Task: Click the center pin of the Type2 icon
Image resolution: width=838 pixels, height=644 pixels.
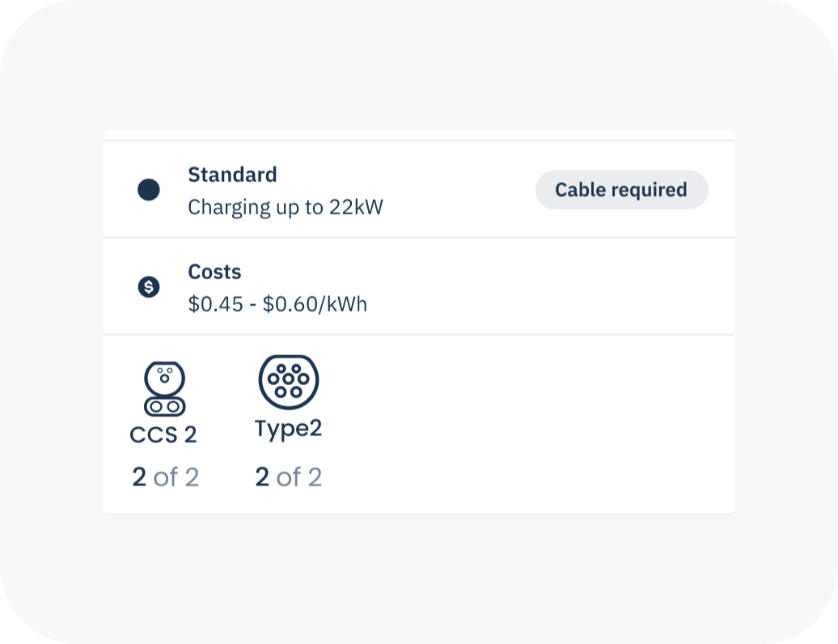Action: coord(289,379)
